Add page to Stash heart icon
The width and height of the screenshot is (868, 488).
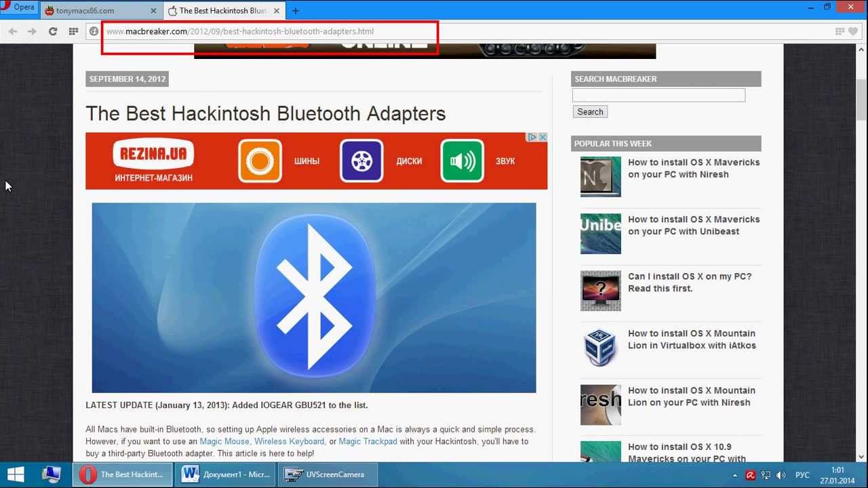coord(854,31)
